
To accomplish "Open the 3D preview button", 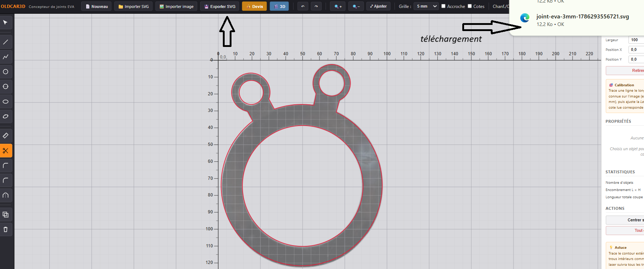I will click(x=279, y=6).
